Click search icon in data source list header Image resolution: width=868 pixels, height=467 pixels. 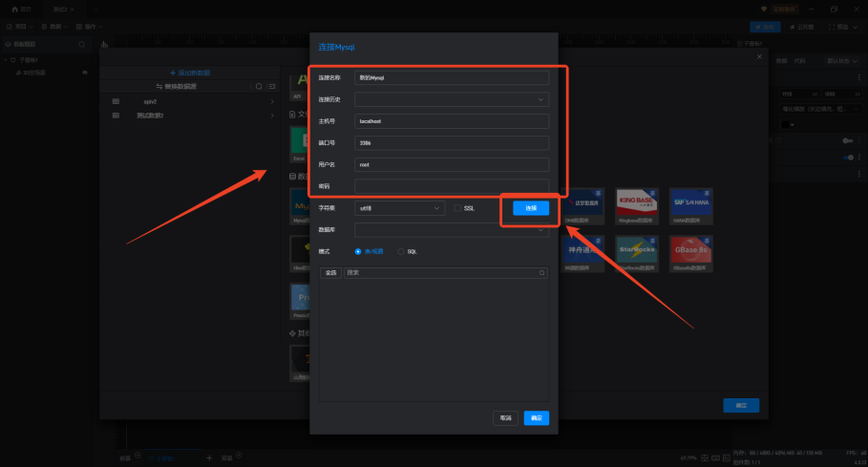pos(258,86)
